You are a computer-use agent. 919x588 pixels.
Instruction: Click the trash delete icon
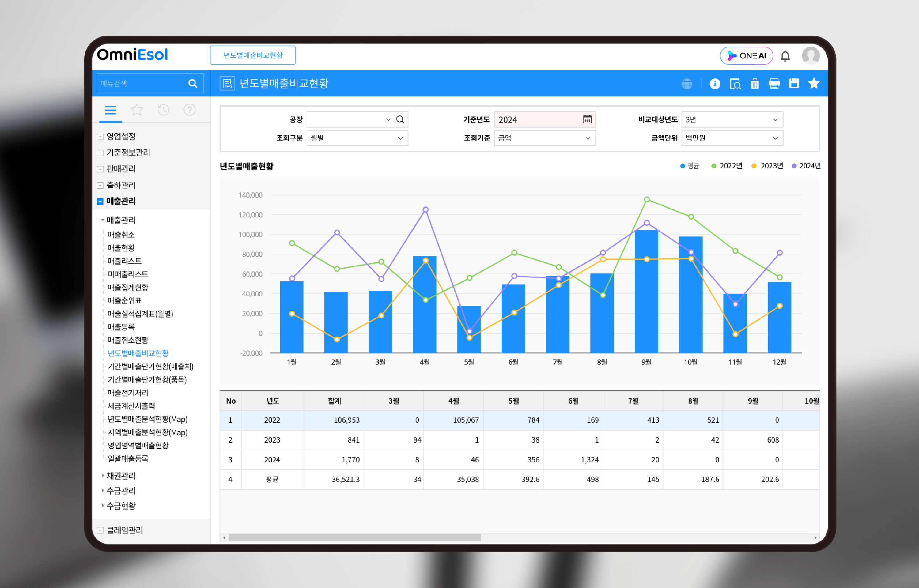755,84
